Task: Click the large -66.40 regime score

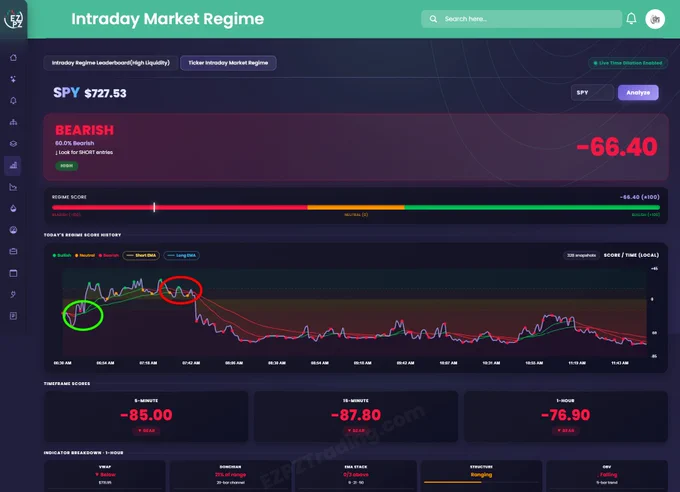Action: pyautogui.click(x=617, y=147)
